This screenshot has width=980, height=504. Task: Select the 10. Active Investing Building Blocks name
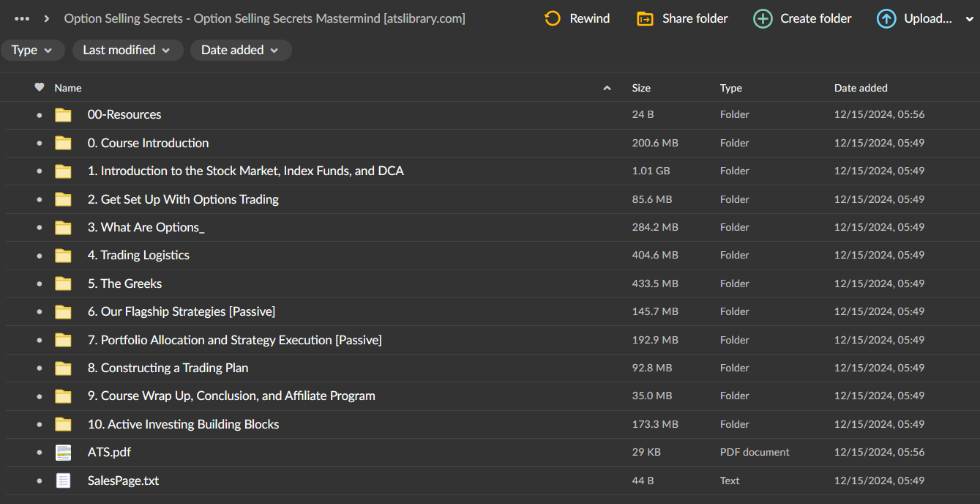tap(183, 424)
